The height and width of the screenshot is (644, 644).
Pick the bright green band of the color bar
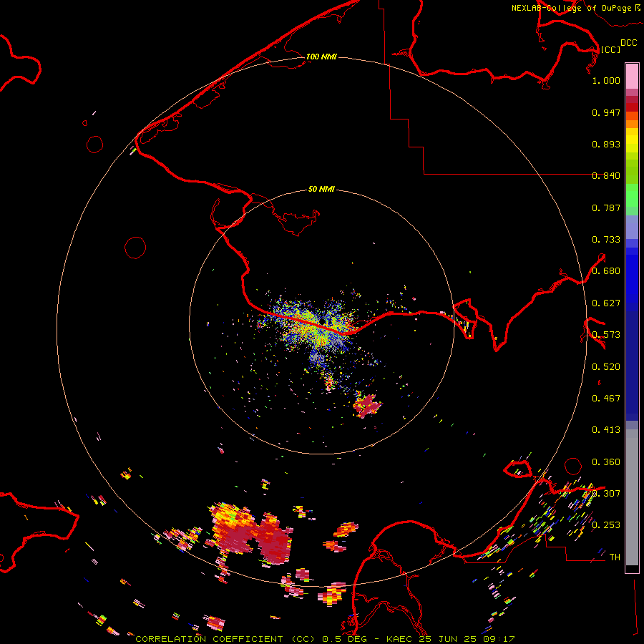point(632,195)
